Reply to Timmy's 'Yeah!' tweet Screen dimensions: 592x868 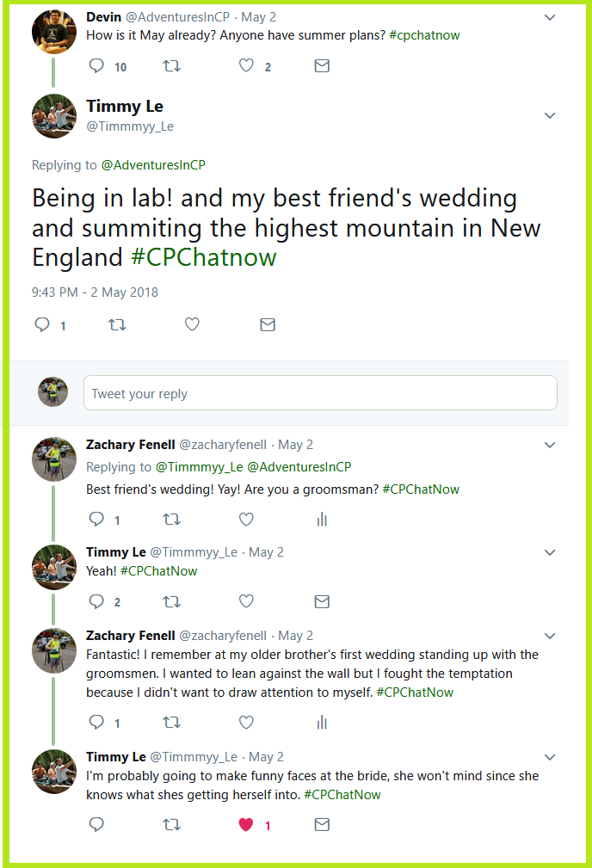[96, 601]
